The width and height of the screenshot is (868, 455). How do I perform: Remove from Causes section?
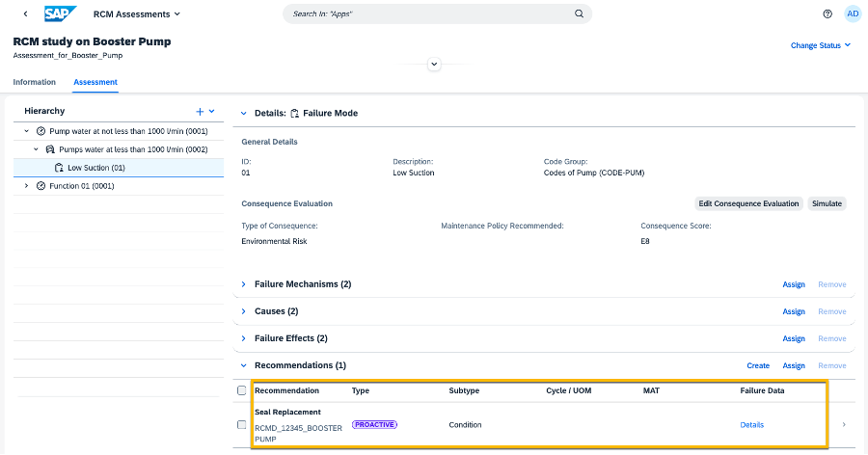[832, 311]
